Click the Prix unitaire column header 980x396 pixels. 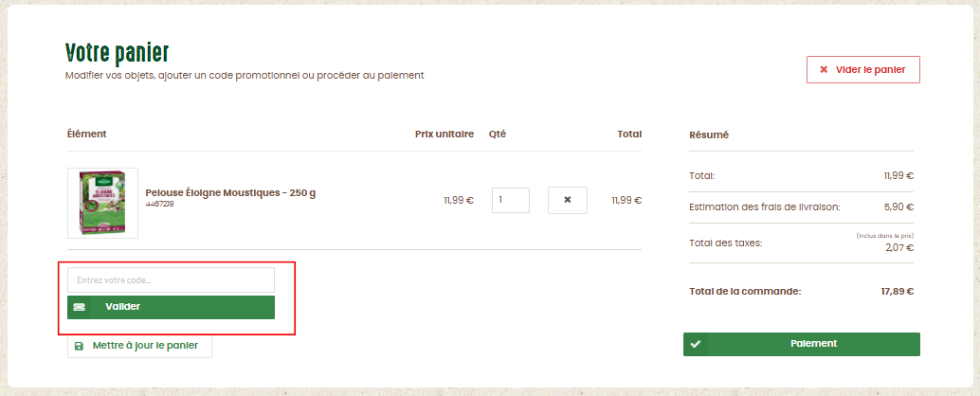[x=445, y=134]
